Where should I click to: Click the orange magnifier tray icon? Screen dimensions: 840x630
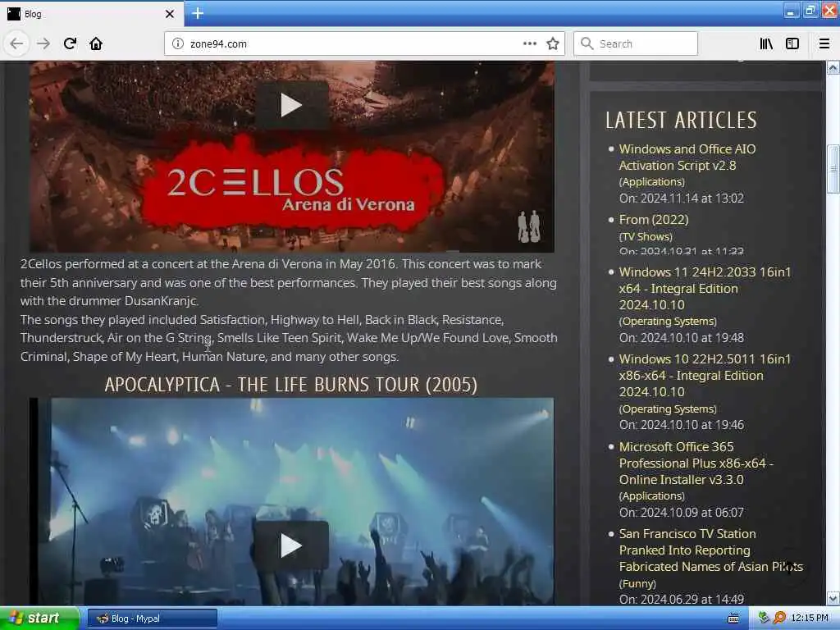(779, 618)
